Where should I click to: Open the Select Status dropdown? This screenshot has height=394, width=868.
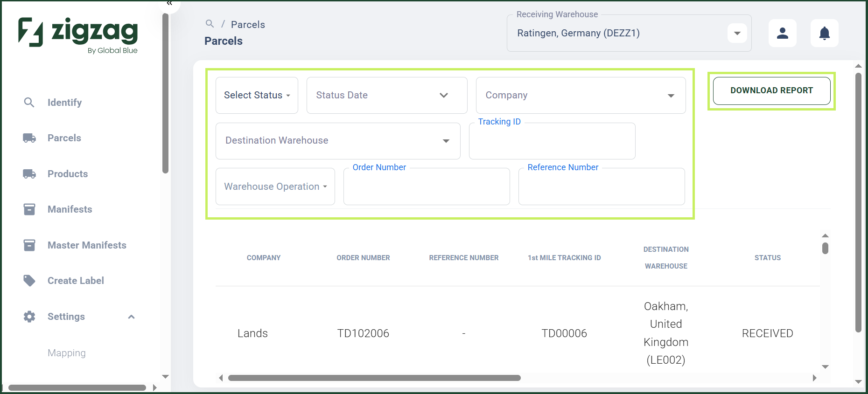point(257,95)
